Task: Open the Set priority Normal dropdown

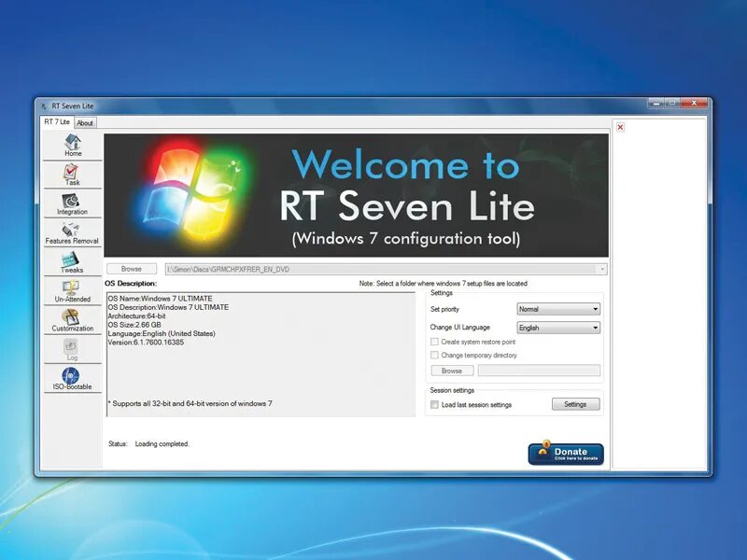Action: click(x=558, y=309)
